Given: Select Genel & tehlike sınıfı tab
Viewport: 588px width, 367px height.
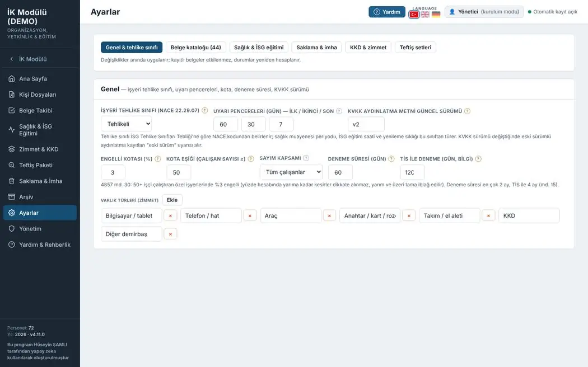Looking at the screenshot, I should [x=132, y=48].
